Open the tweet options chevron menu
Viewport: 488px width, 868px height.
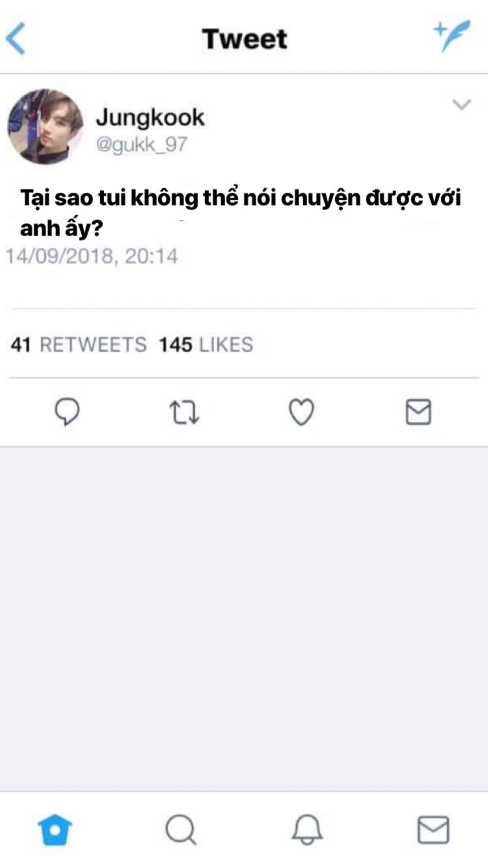pos(461,105)
